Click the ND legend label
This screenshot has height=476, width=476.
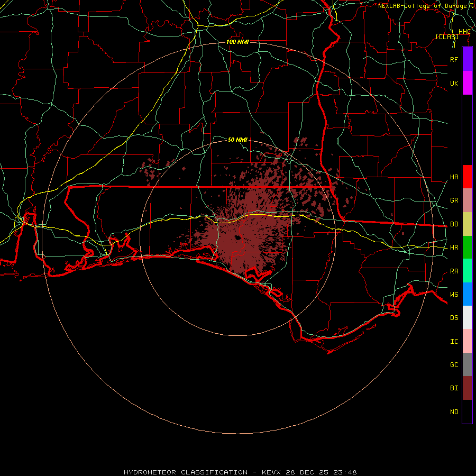tap(454, 412)
